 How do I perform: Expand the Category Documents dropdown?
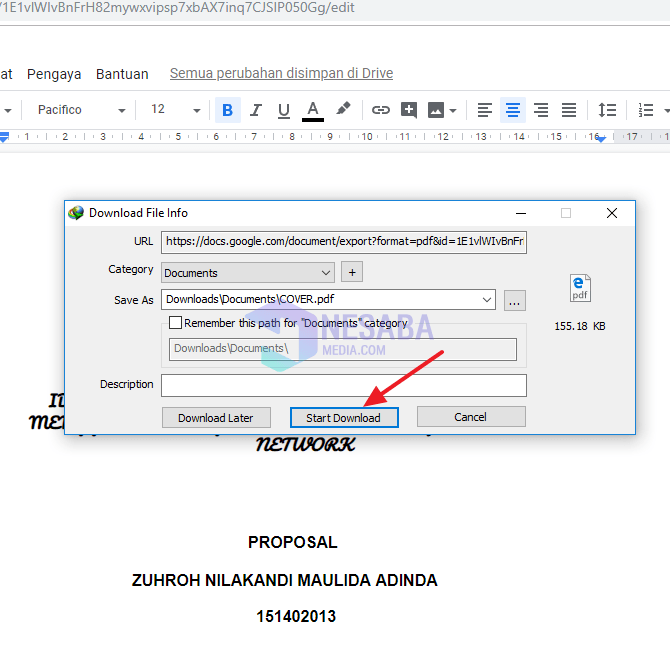point(327,272)
